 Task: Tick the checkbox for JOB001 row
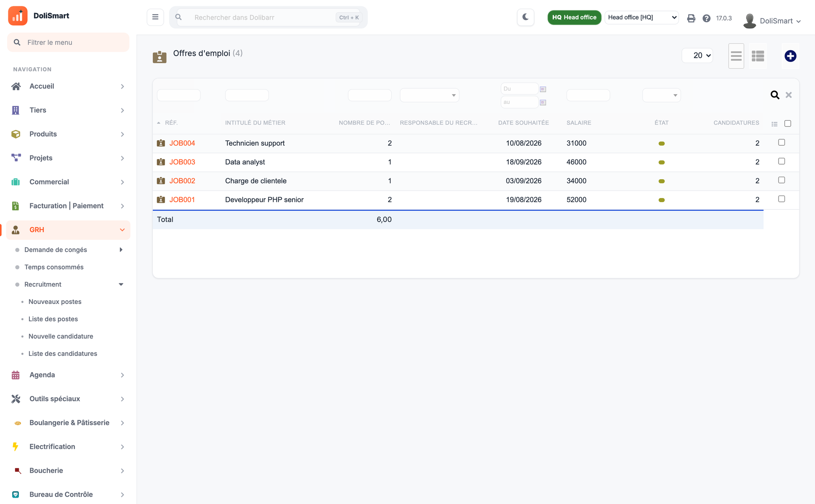tap(781, 199)
